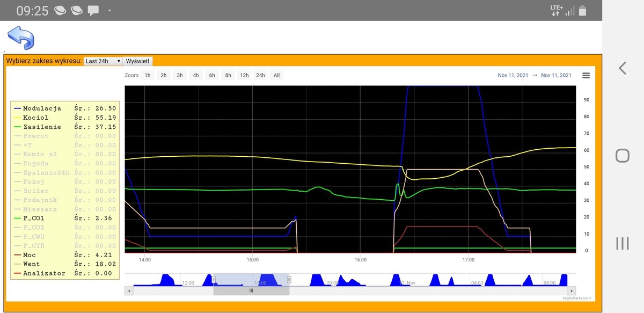Screen dimensions: 644x313
Task: Tap the chat notification icon in status bar
Action: pos(93,11)
